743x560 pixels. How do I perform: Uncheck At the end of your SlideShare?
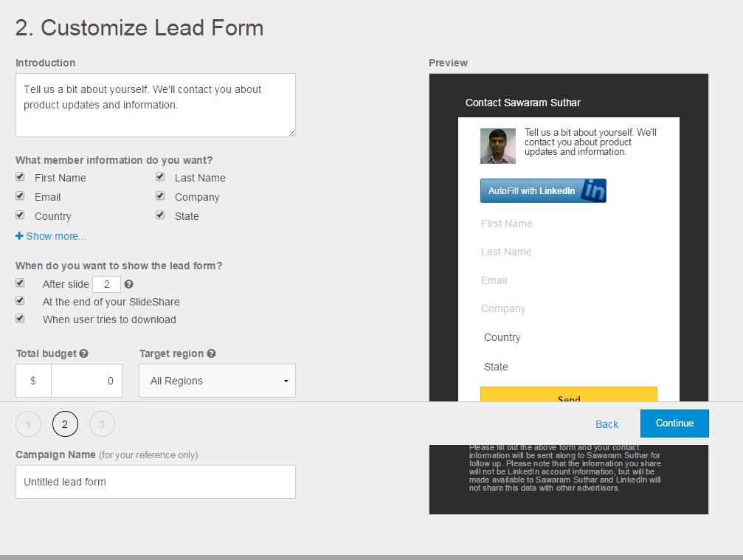pyautogui.click(x=20, y=301)
